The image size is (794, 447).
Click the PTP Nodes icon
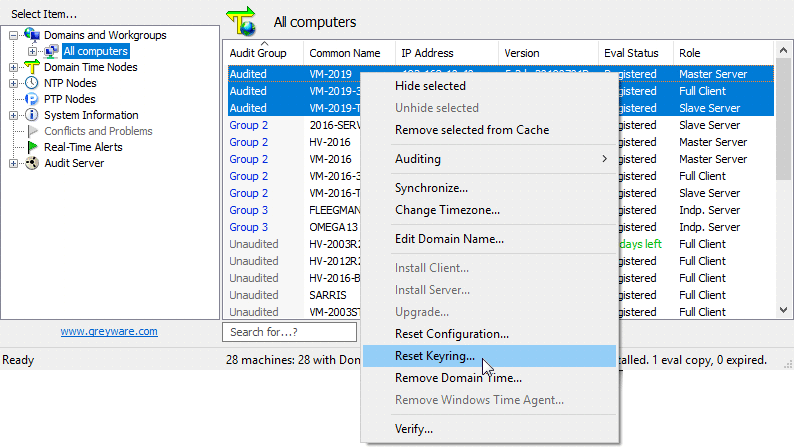(32, 99)
